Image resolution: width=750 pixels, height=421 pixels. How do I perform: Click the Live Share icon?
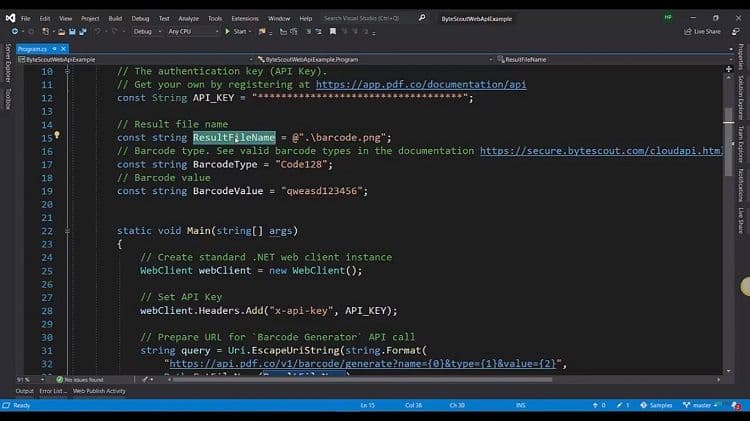pyautogui.click(x=703, y=31)
